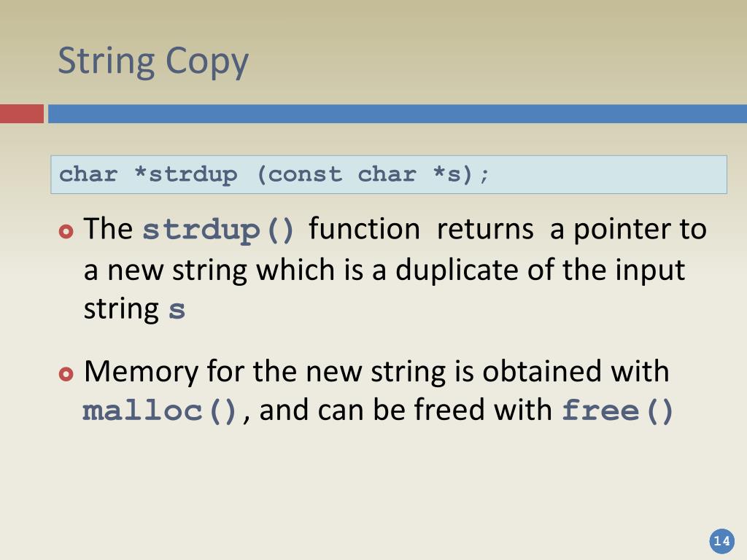Click the String Copy slide title

[153, 62]
